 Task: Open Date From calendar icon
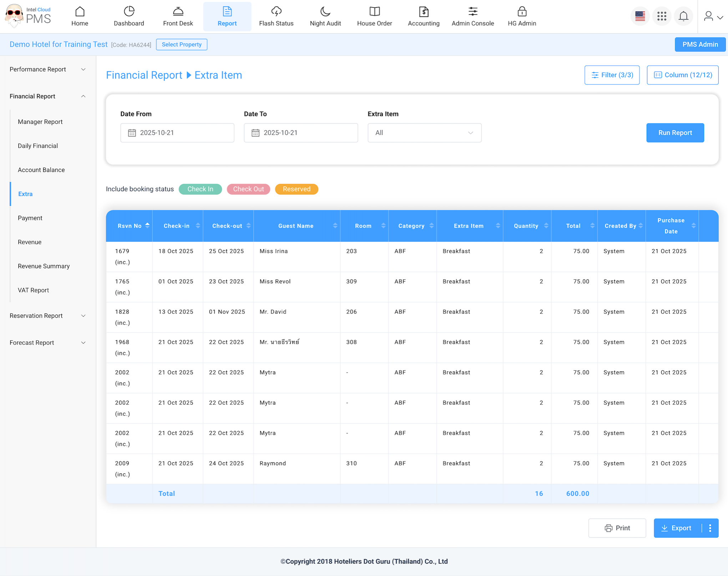click(x=132, y=133)
